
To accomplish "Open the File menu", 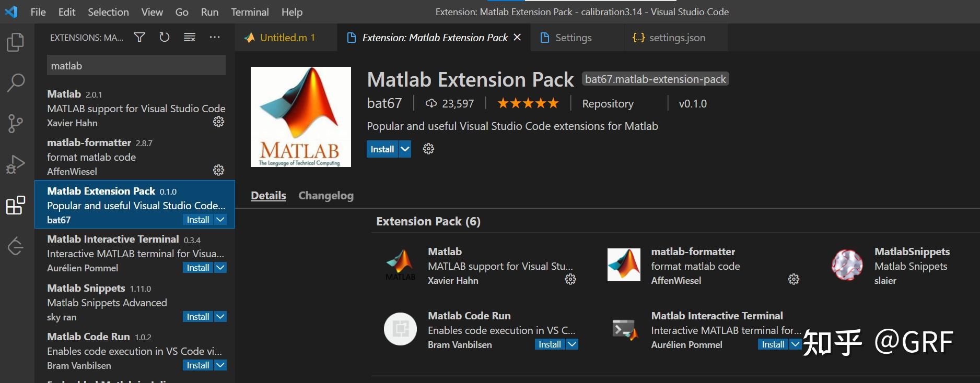I will point(38,11).
